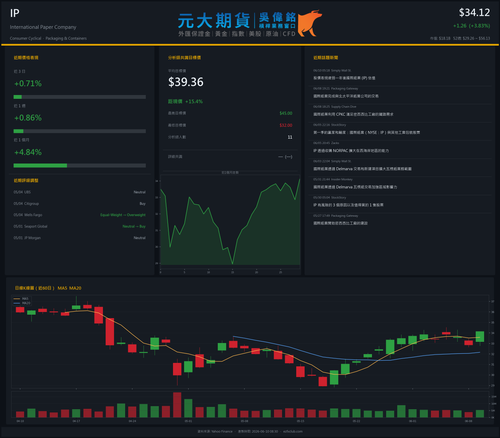
Task: Click the +1.26 (+3.83%) price change
Action: click(x=471, y=26)
